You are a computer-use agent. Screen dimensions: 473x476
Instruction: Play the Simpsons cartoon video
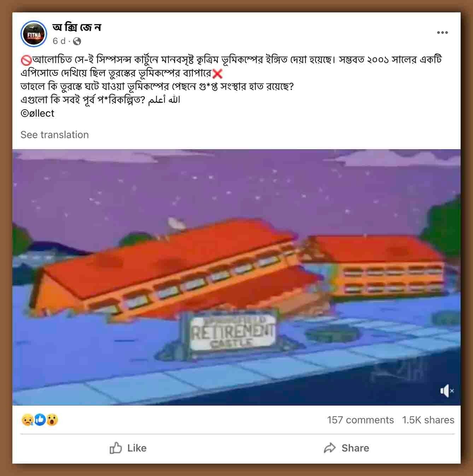236,277
